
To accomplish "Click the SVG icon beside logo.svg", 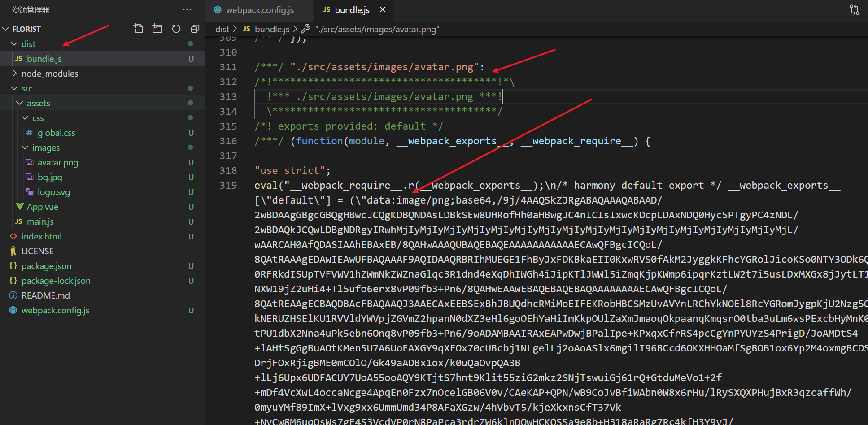I will [x=30, y=192].
